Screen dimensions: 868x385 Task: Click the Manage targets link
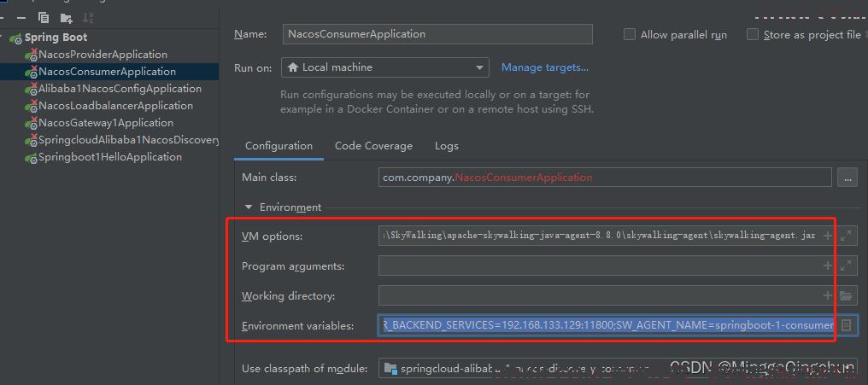(x=545, y=67)
